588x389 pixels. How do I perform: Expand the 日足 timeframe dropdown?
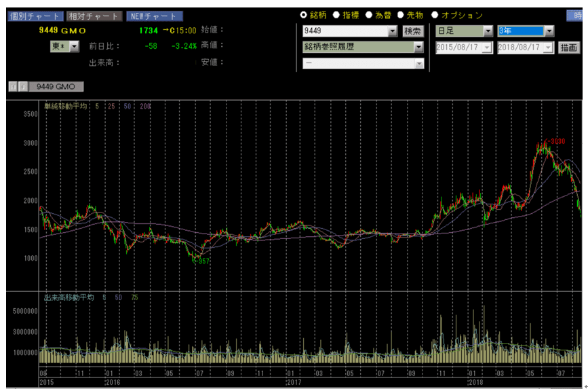point(488,31)
